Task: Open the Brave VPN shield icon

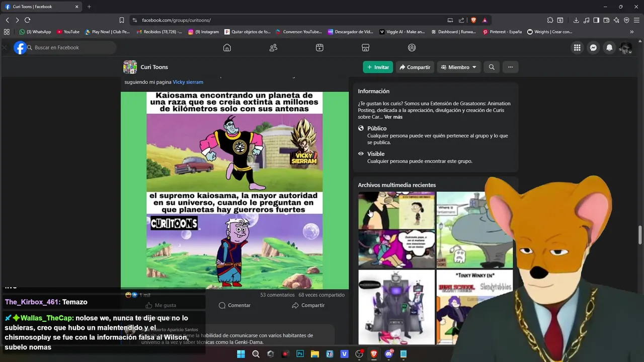Action: (x=626, y=20)
